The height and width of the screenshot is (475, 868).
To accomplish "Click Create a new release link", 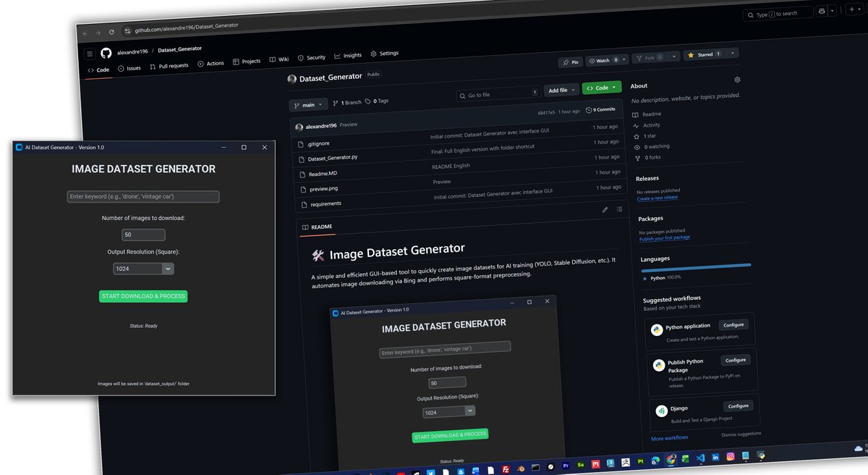I will coord(658,198).
